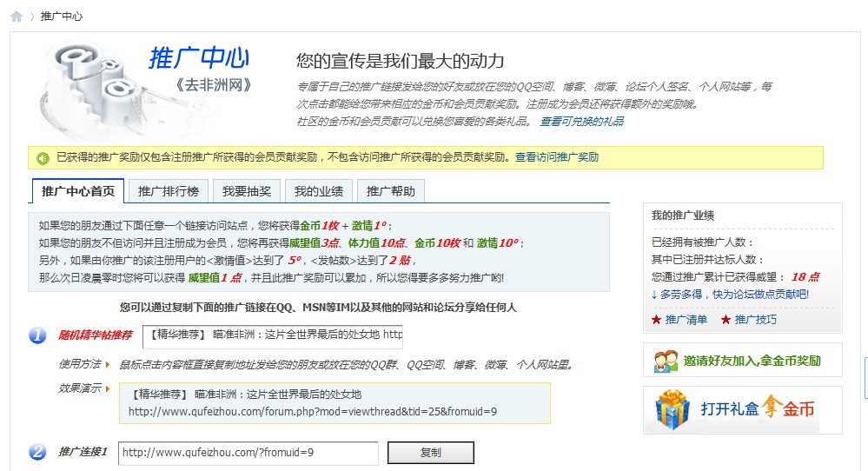Click the blue number 2 step icon
Screen dimensions: 868x471
pyautogui.click(x=37, y=452)
